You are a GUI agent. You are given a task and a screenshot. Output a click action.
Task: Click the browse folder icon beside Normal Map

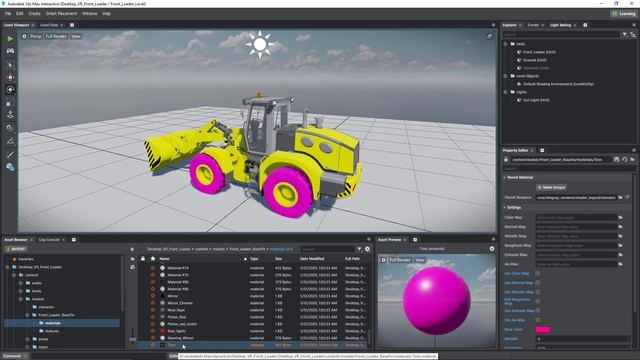coord(620,227)
